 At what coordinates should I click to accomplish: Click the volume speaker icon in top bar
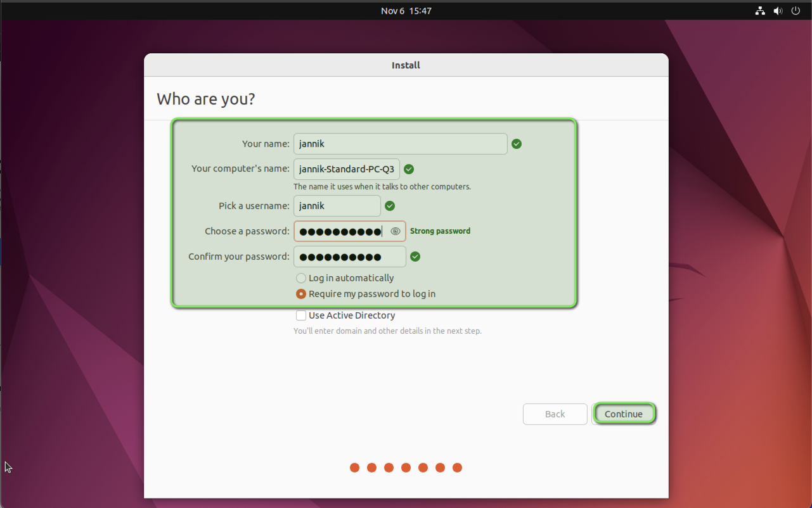point(778,11)
